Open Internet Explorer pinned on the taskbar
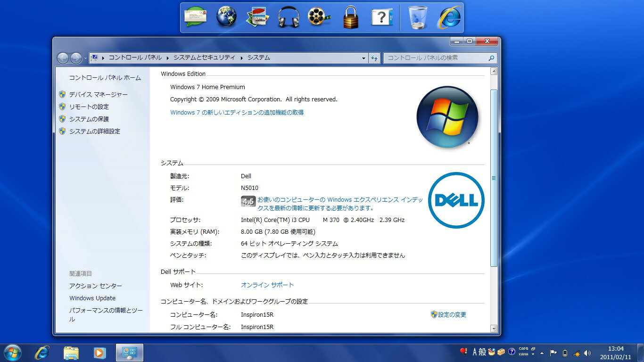Viewport: 644px width, 362px height. [x=42, y=353]
